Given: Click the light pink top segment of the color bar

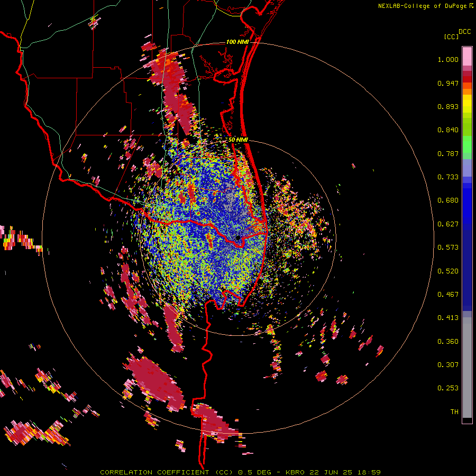Looking at the screenshot, I should tap(467, 56).
